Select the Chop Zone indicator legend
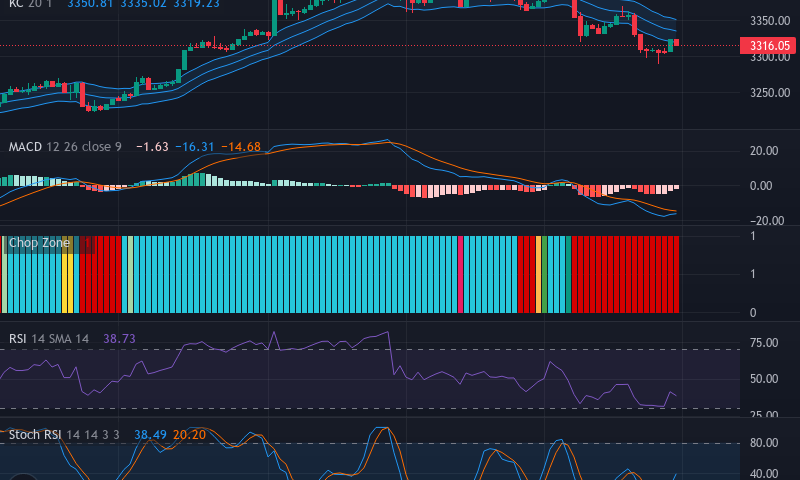This screenshot has width=800, height=480. tap(39, 243)
